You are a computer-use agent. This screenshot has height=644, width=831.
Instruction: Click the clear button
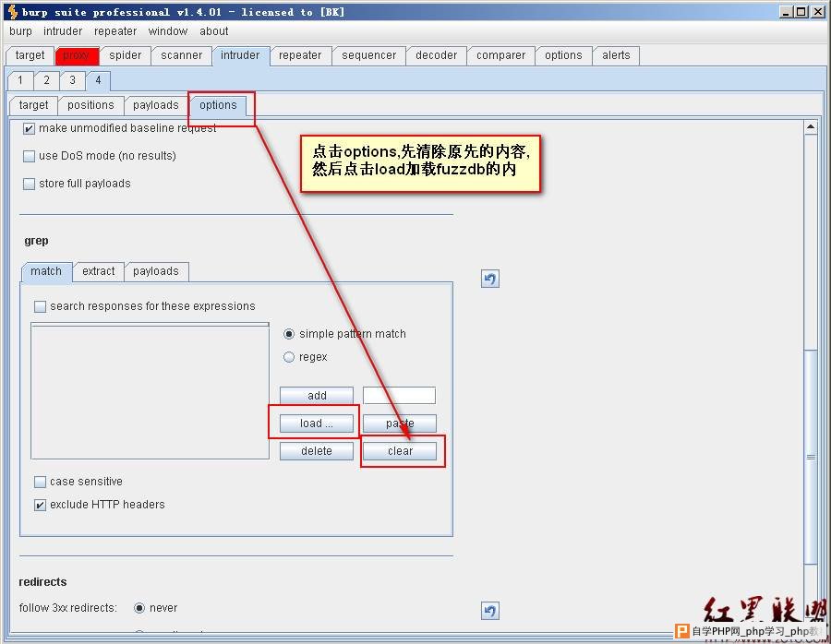pyautogui.click(x=400, y=450)
